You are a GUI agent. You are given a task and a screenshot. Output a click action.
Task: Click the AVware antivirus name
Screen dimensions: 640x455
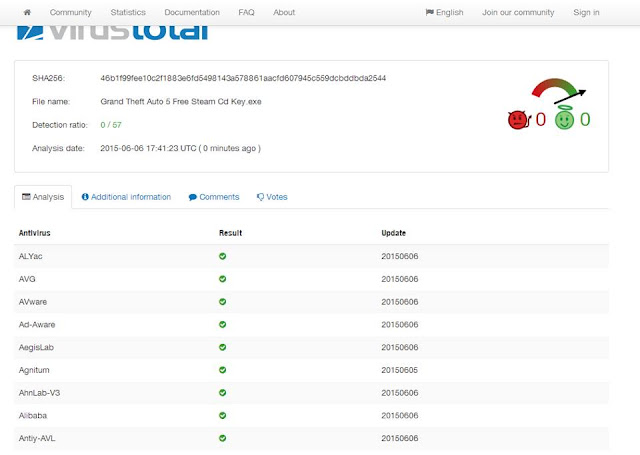point(33,302)
